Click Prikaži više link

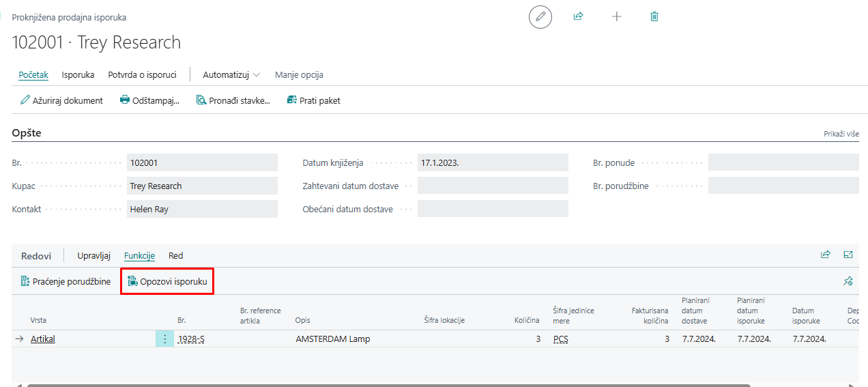841,134
